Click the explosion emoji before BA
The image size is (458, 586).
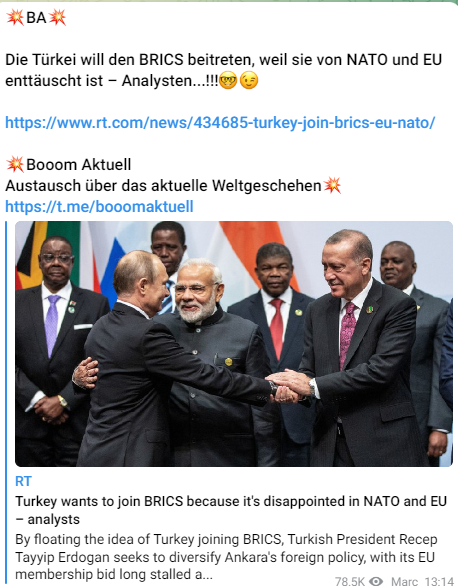(15, 18)
